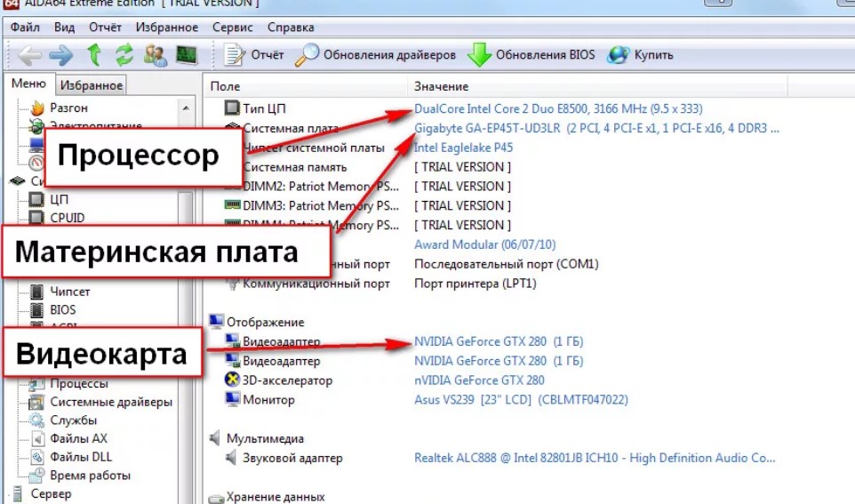855x504 pixels.
Task: Click the green Up arrow icon
Action: click(x=94, y=55)
